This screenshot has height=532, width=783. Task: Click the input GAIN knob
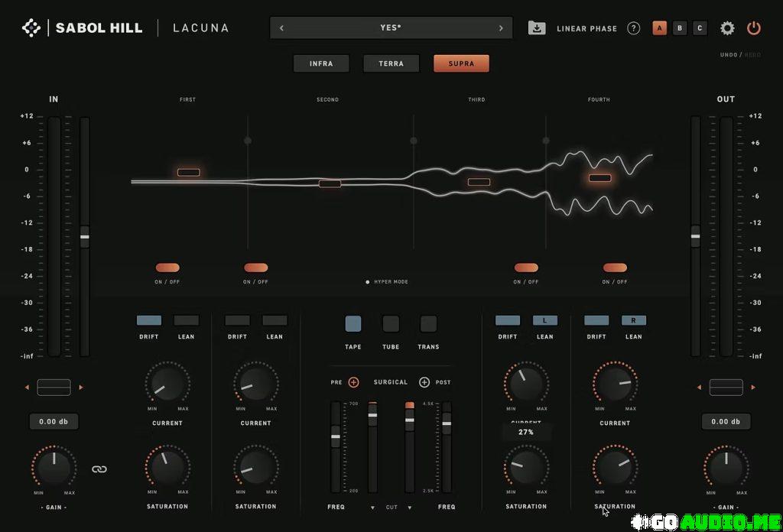pyautogui.click(x=54, y=468)
